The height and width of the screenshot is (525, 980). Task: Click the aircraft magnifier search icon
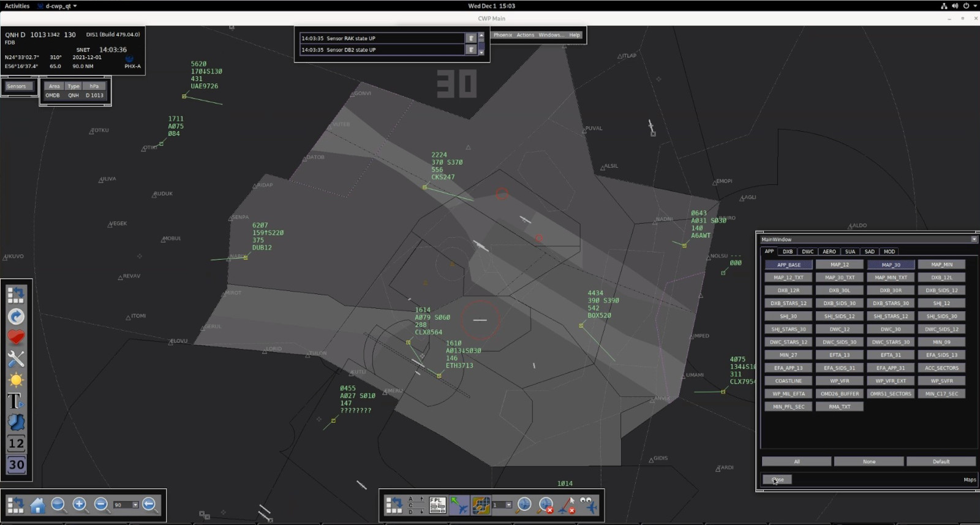pos(524,505)
